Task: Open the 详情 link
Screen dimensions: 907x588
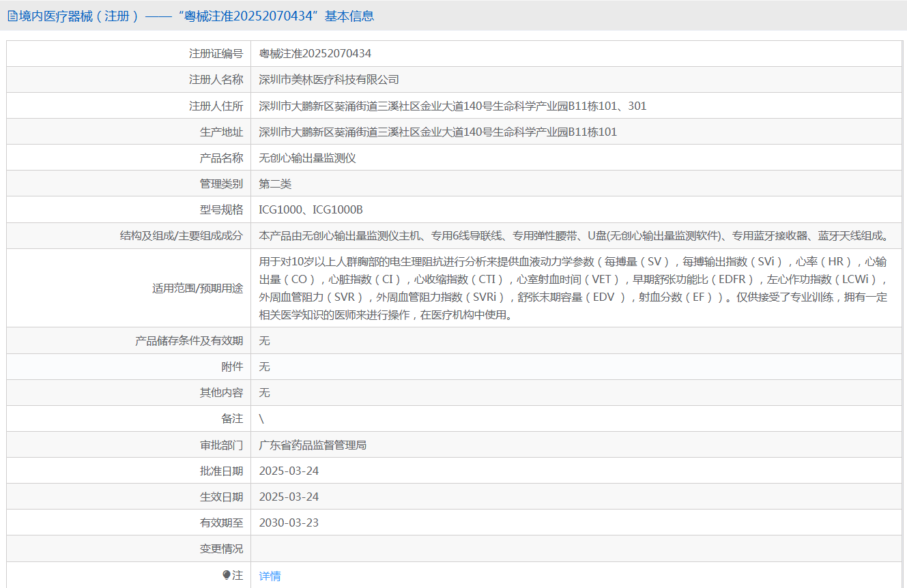Action: point(270,576)
